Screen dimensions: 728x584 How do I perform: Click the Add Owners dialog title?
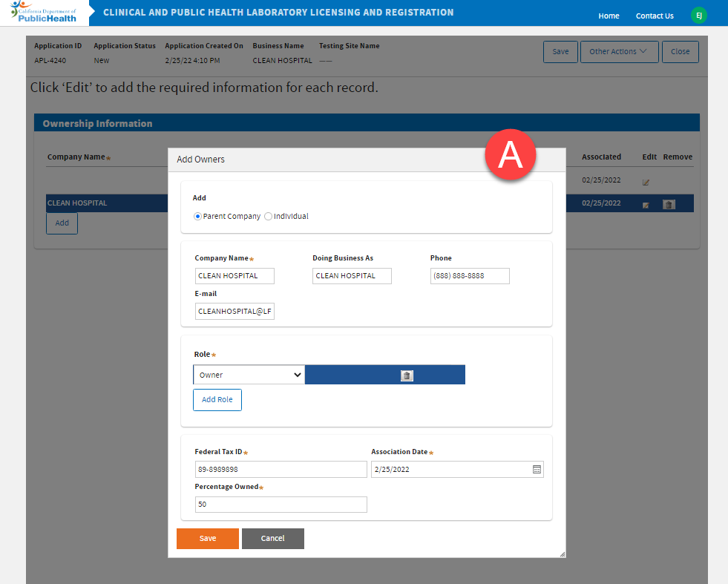tap(200, 160)
